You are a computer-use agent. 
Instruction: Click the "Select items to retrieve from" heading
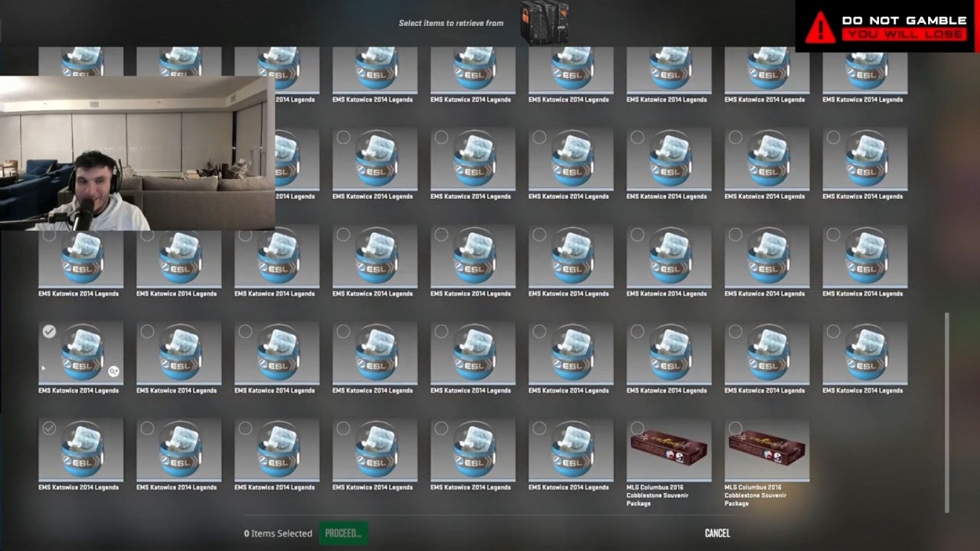[451, 23]
